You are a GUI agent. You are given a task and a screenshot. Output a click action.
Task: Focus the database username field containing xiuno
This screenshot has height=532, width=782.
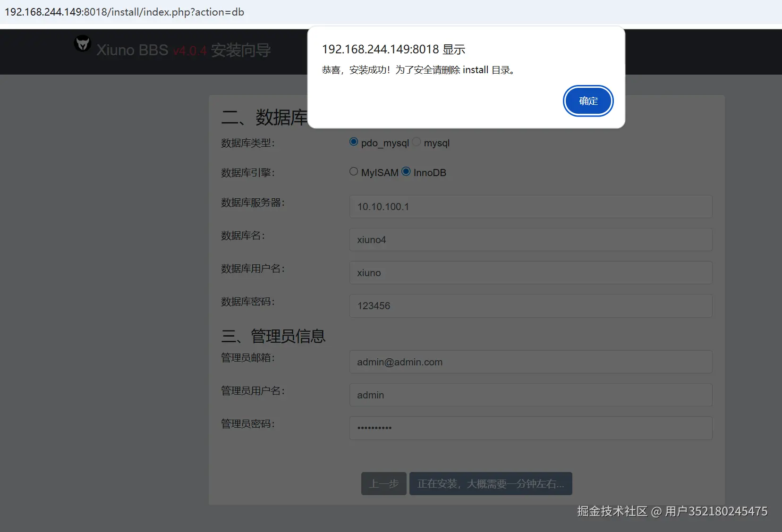[x=531, y=273]
